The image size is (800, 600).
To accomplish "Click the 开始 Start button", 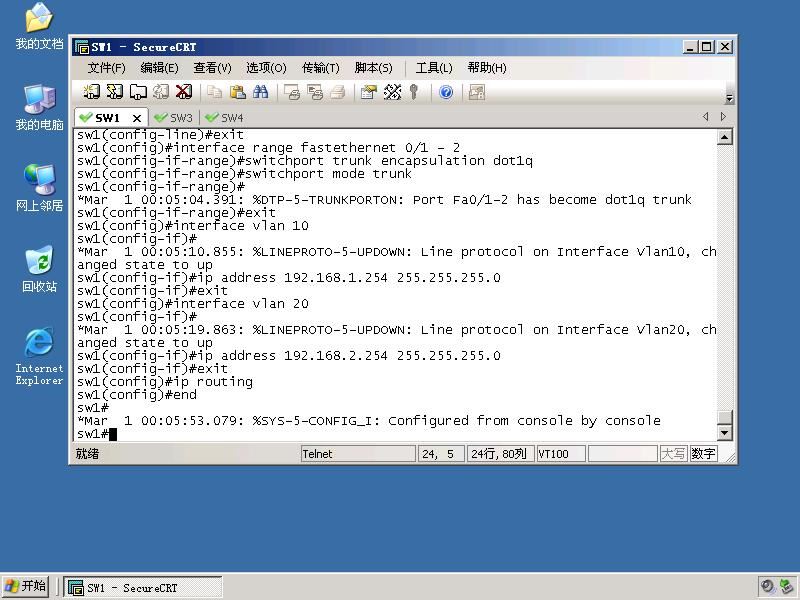I will (26, 587).
